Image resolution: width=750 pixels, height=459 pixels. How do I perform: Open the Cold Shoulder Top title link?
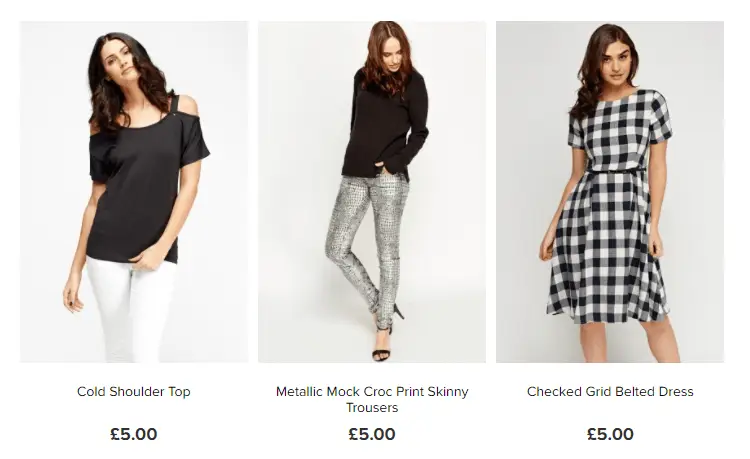coord(134,391)
